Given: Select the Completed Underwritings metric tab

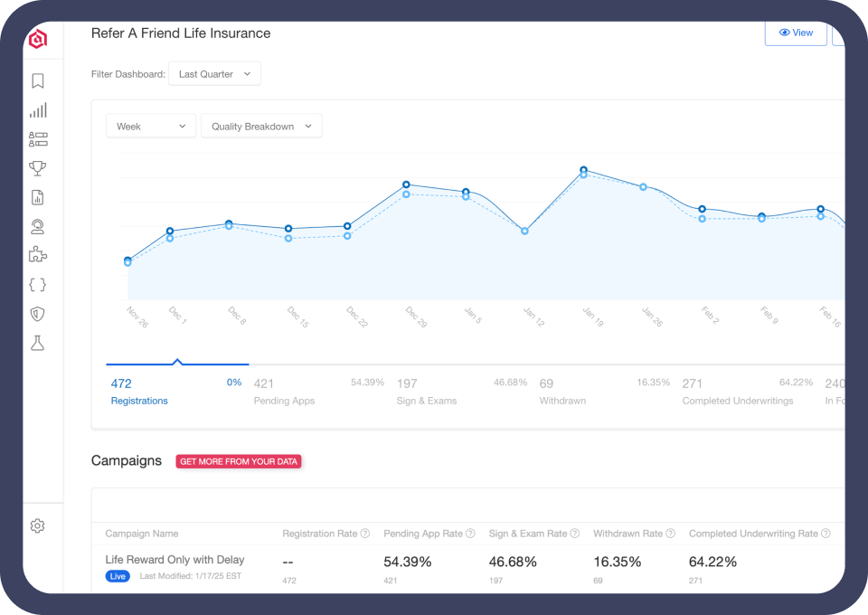Looking at the screenshot, I should point(748,392).
